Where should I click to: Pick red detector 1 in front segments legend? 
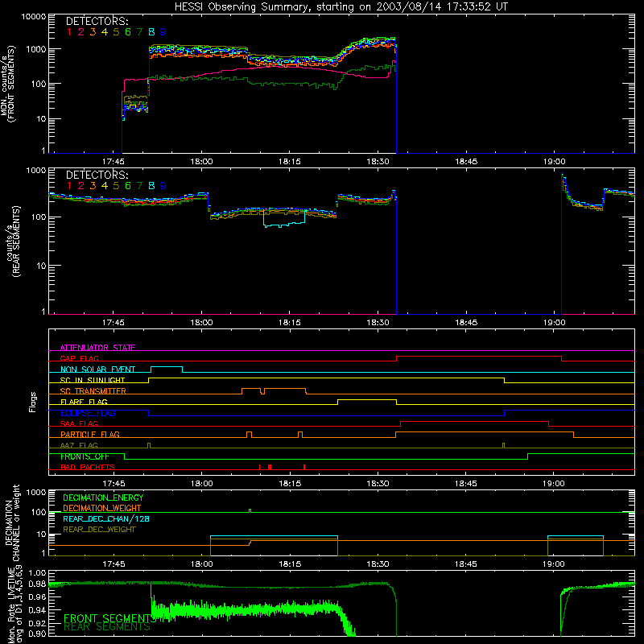[x=69, y=32]
